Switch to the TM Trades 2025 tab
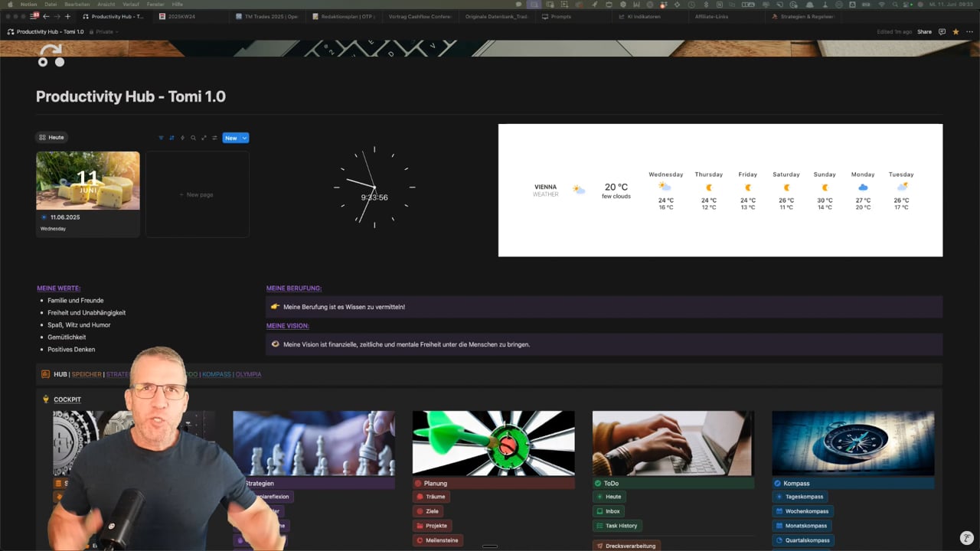 click(x=267, y=16)
